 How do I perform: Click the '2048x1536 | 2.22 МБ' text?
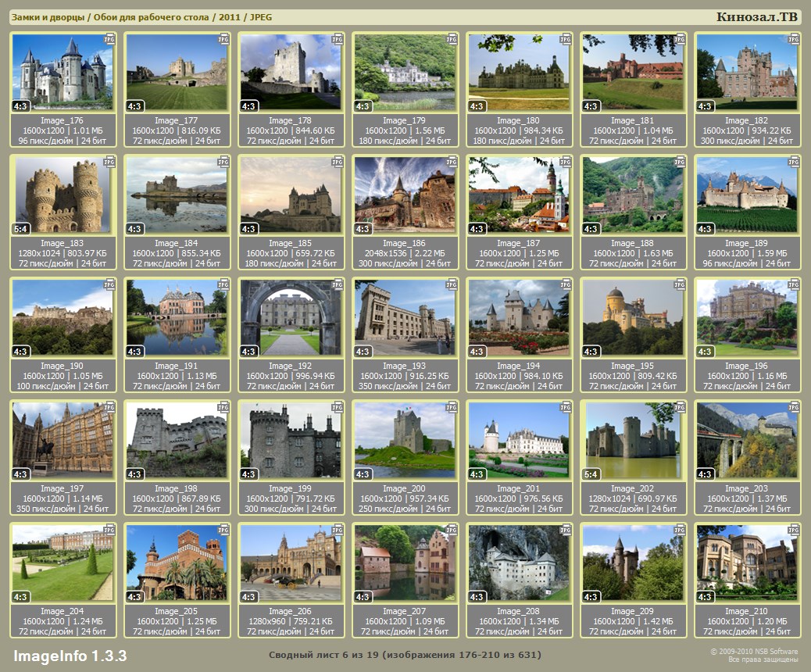click(405, 253)
